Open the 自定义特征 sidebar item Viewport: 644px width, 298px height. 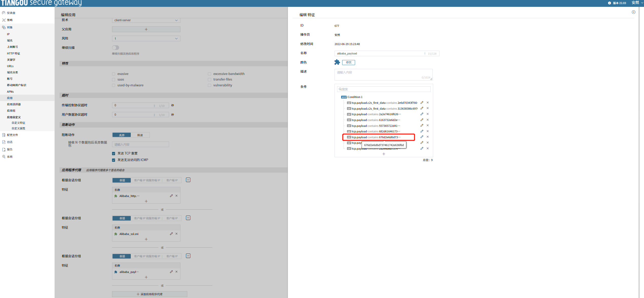pos(18,123)
